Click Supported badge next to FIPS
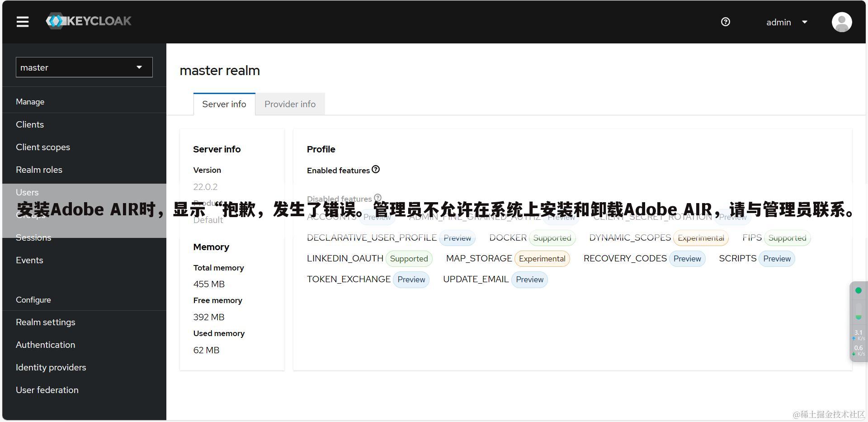The image size is (868, 422). click(x=787, y=238)
